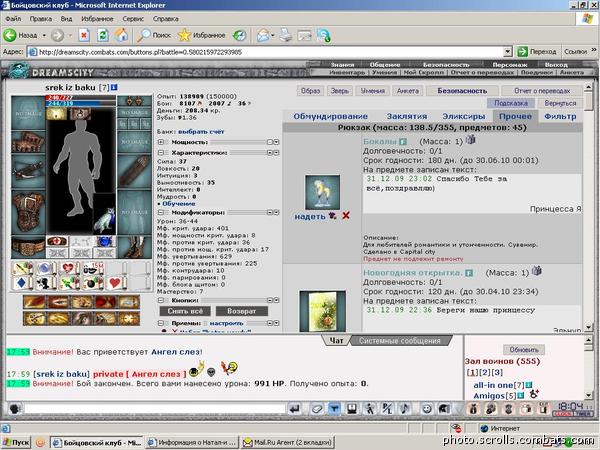Click the Снять всё button
The height and width of the screenshot is (450, 600).
[x=185, y=311]
